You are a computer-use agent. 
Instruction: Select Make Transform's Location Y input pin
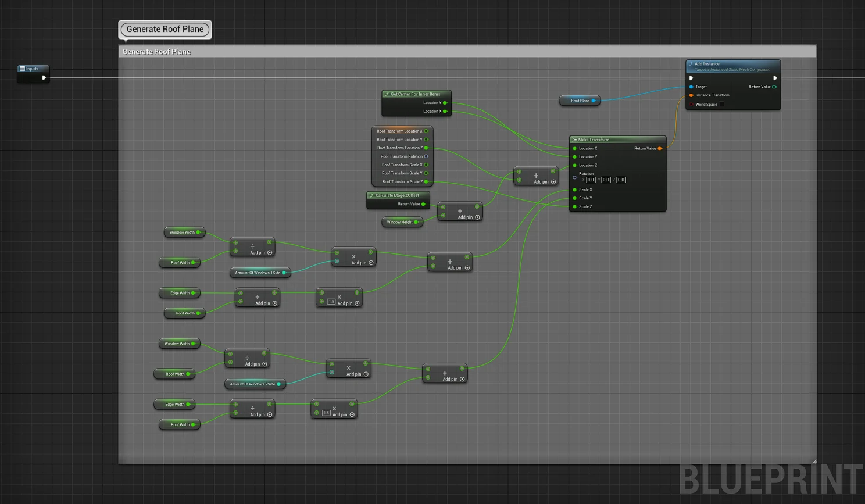575,157
